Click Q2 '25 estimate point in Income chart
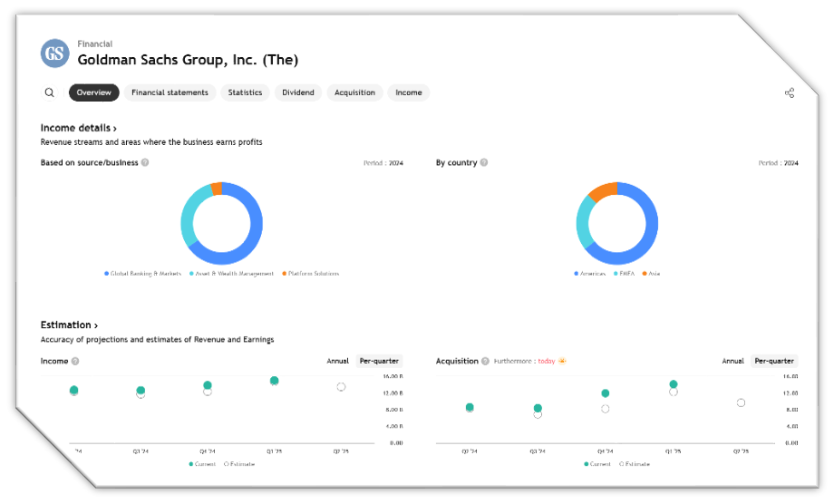834x504 pixels. (x=341, y=387)
